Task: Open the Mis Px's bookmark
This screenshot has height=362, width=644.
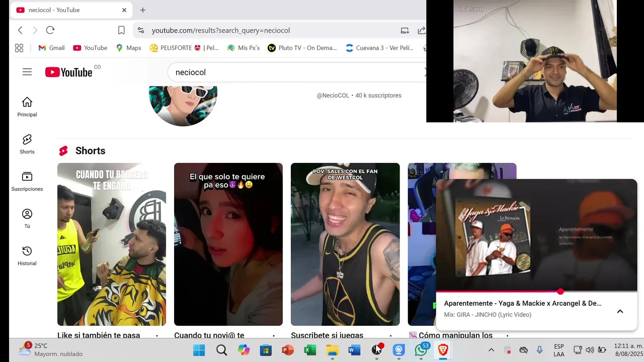Action: point(244,48)
